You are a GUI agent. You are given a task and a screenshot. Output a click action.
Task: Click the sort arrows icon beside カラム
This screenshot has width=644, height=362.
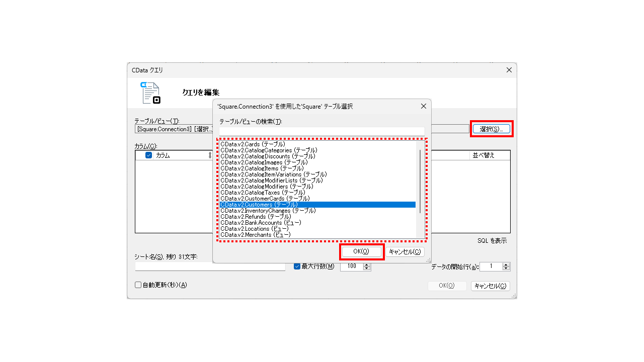point(210,155)
